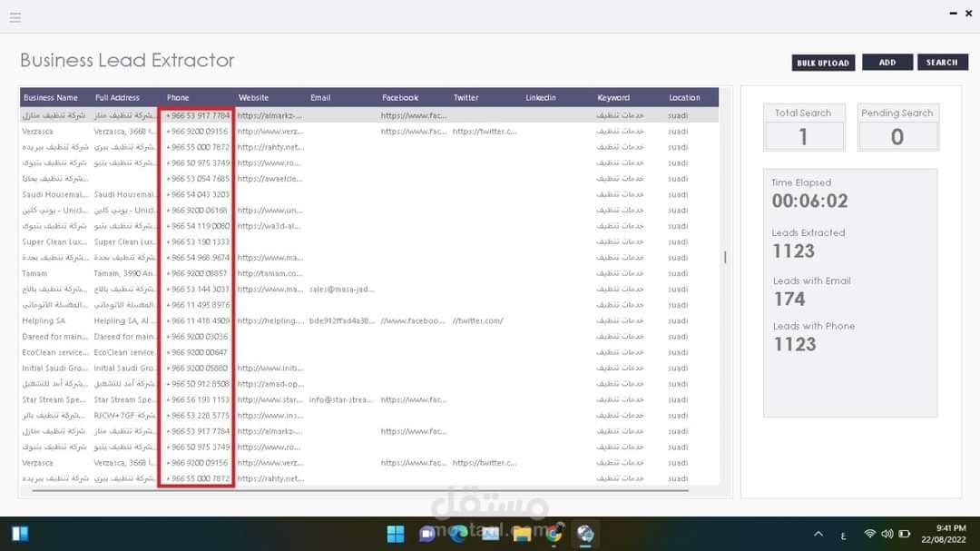Click the Keyword column header
This screenshot has height=551, width=980.
pos(613,97)
